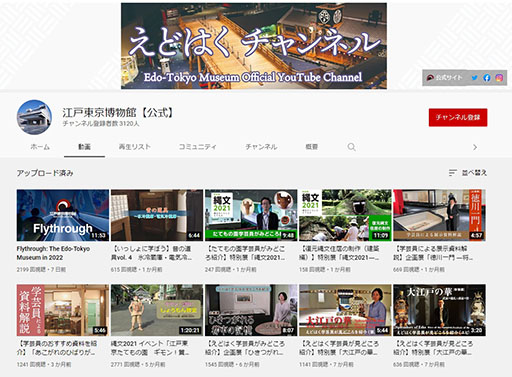This screenshot has width=512, height=377.
Task: Open the チャンネル tab
Action: tap(261, 147)
